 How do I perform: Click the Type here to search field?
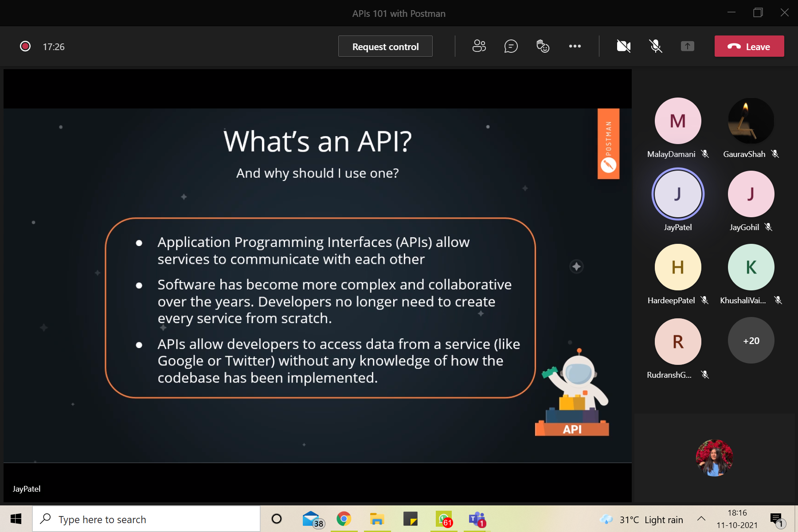point(146,519)
